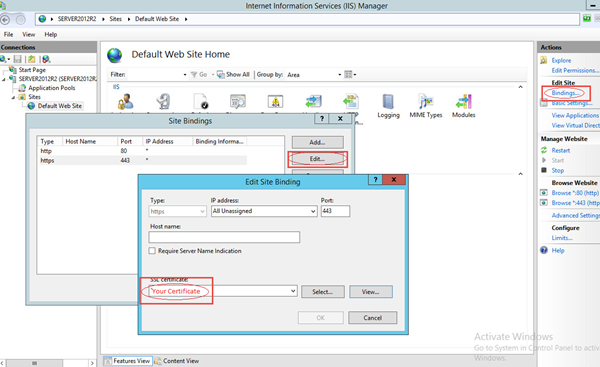600x367 pixels.
Task: Click the Stop square icon under Manage Website
Action: click(544, 170)
